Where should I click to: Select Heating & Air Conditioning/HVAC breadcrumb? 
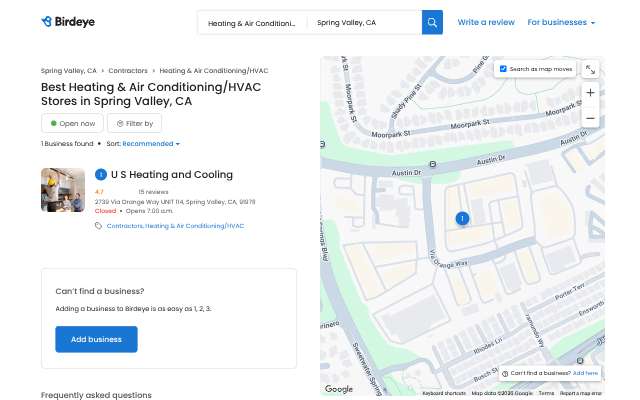click(x=214, y=71)
